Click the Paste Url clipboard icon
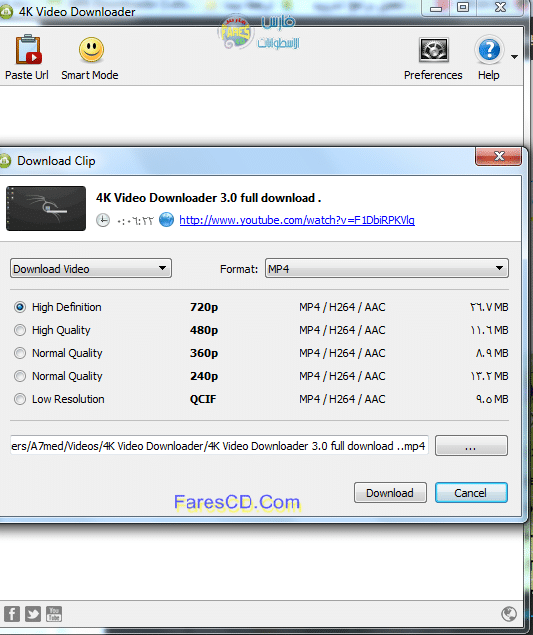Screen dimensions: 533x635 point(28,50)
